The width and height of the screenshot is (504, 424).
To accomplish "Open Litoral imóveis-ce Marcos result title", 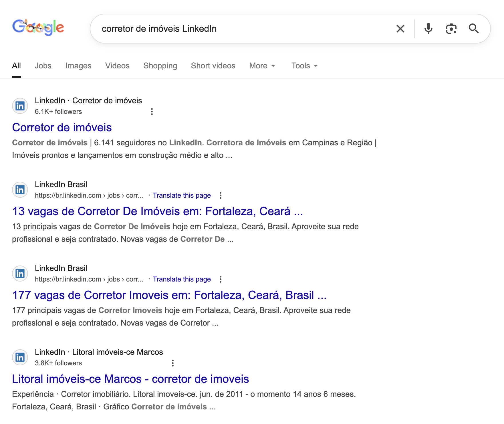I will click(x=130, y=379).
